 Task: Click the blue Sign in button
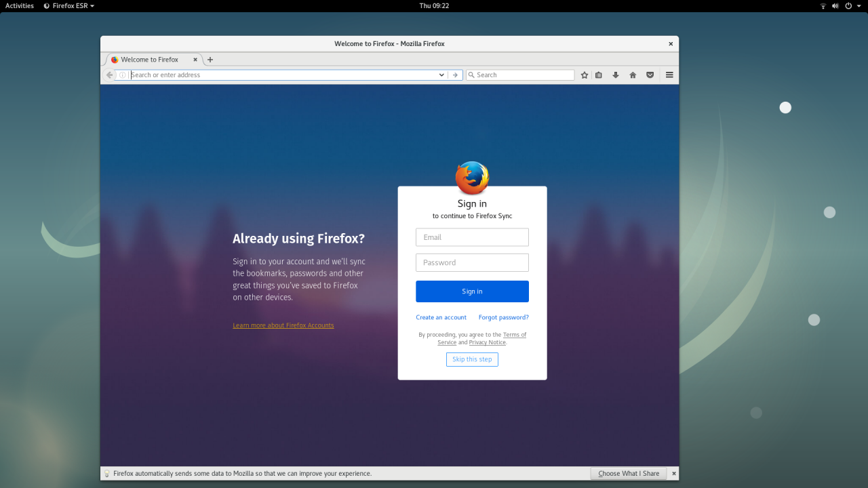tap(472, 291)
